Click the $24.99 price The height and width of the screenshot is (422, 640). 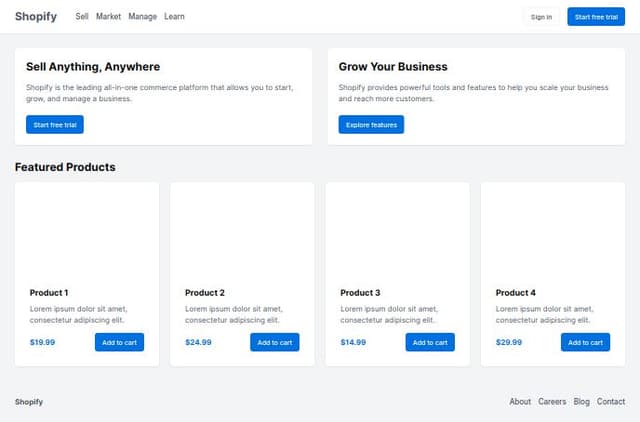(198, 342)
